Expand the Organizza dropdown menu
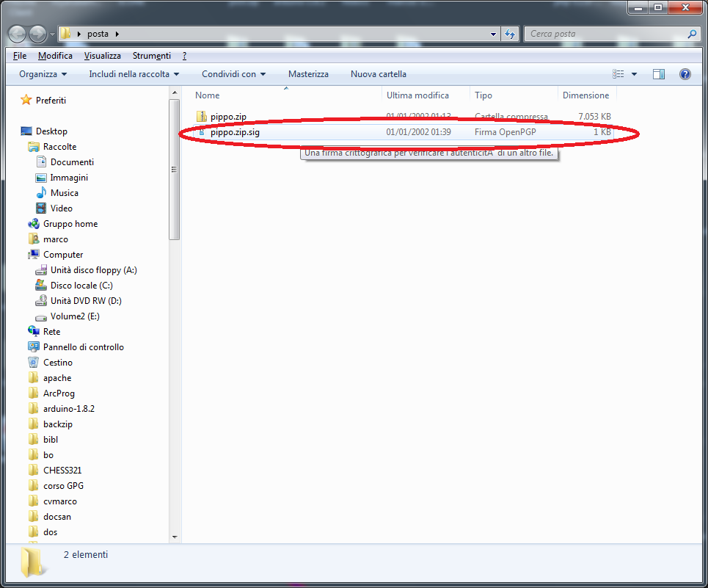The height and width of the screenshot is (588, 708). point(43,74)
